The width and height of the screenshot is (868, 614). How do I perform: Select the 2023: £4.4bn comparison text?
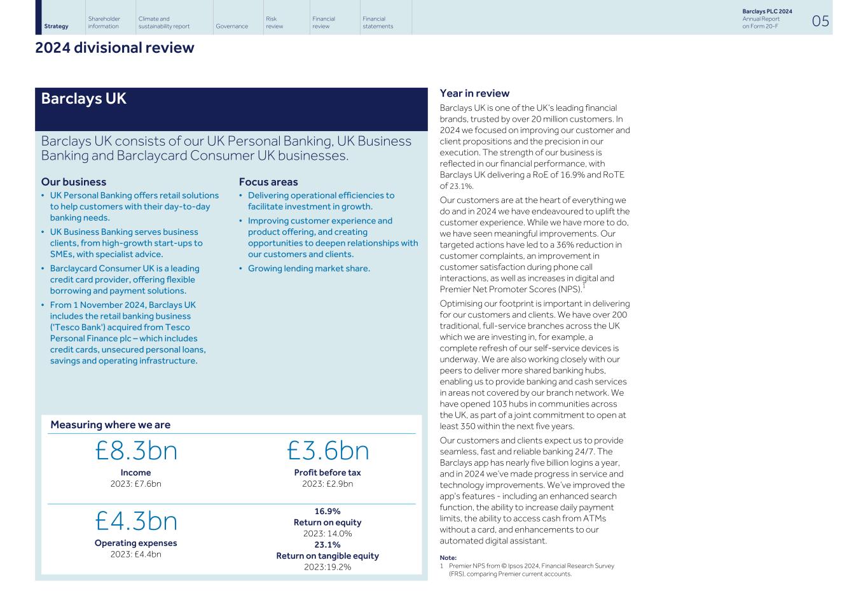(136, 554)
